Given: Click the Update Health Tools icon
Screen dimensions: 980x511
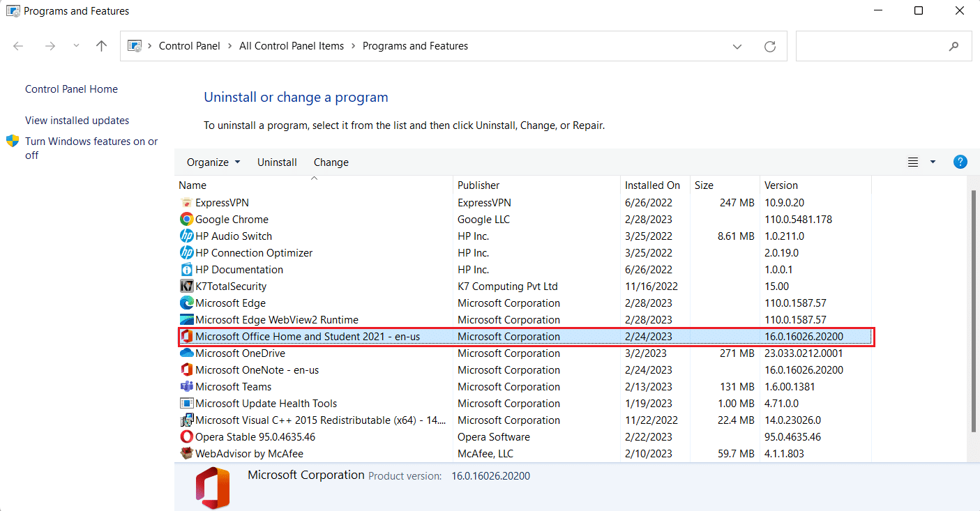Looking at the screenshot, I should [186, 404].
